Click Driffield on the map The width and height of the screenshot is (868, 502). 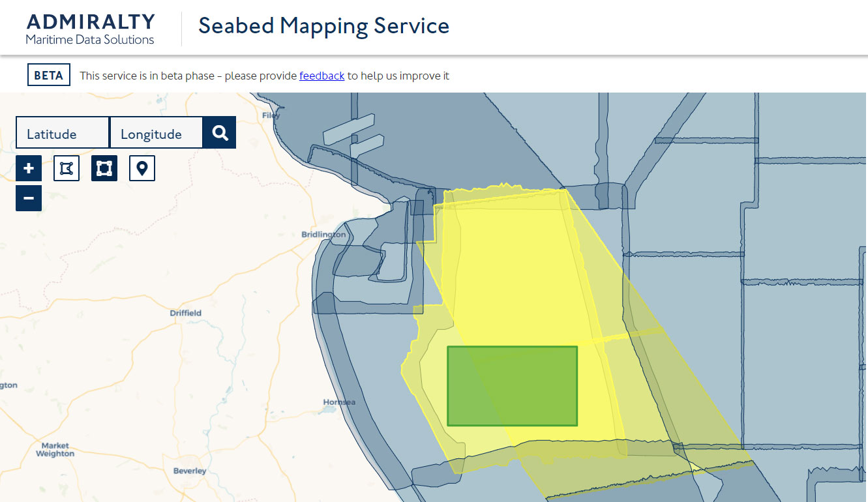(x=186, y=313)
